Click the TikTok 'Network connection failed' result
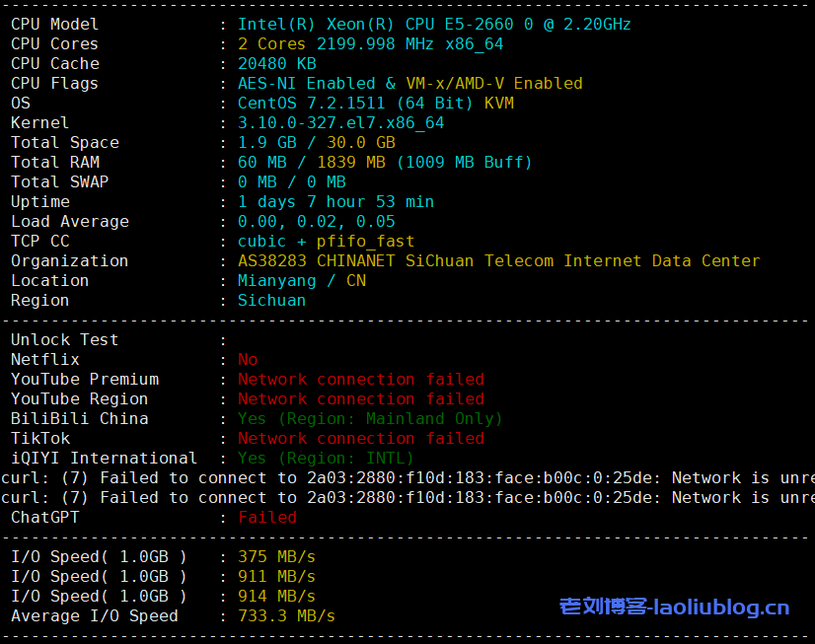The width and height of the screenshot is (815, 644). click(361, 439)
